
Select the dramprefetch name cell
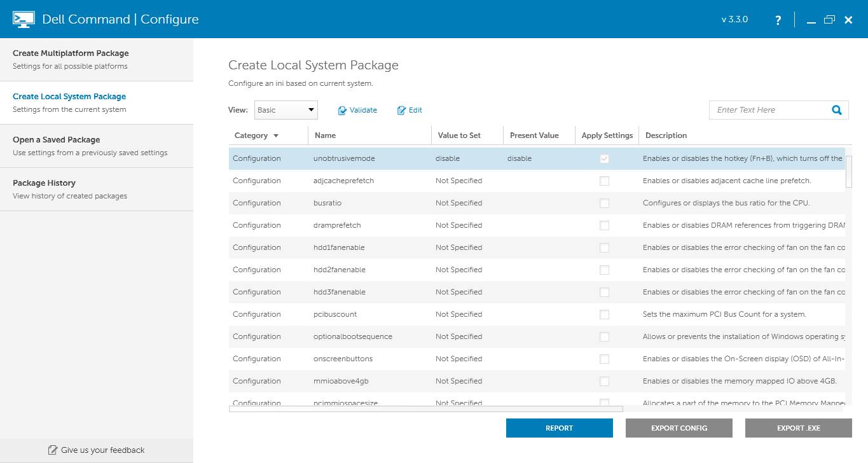tap(337, 225)
